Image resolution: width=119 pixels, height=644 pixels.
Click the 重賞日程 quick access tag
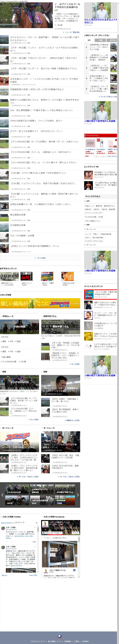[99, 206]
